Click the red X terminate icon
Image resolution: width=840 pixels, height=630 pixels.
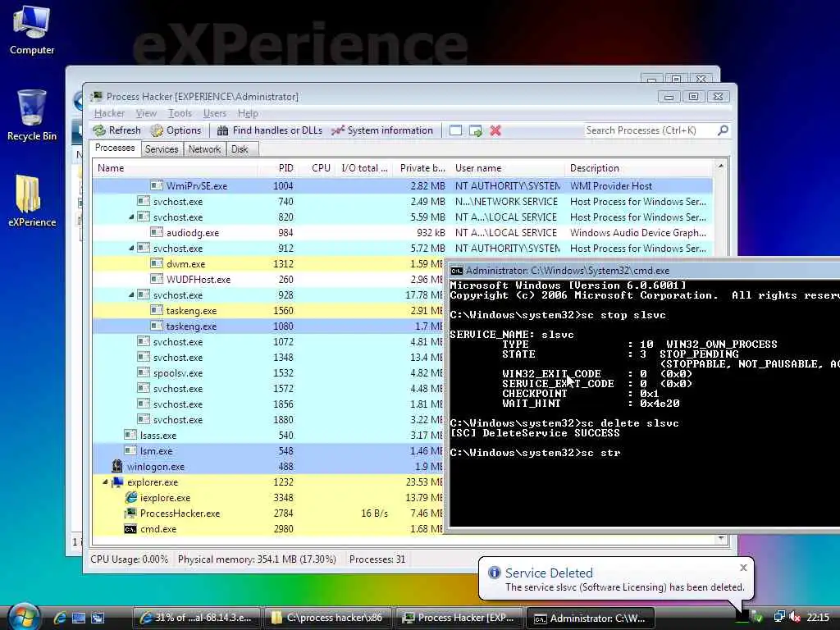[495, 130]
